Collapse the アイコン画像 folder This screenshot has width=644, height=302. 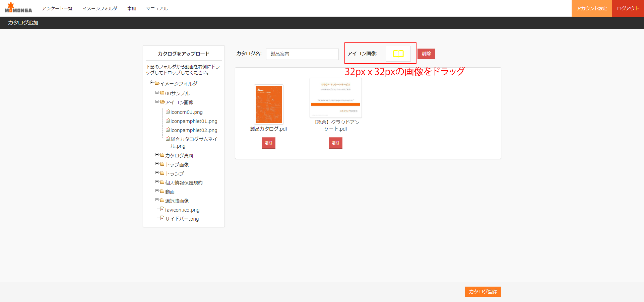click(157, 101)
